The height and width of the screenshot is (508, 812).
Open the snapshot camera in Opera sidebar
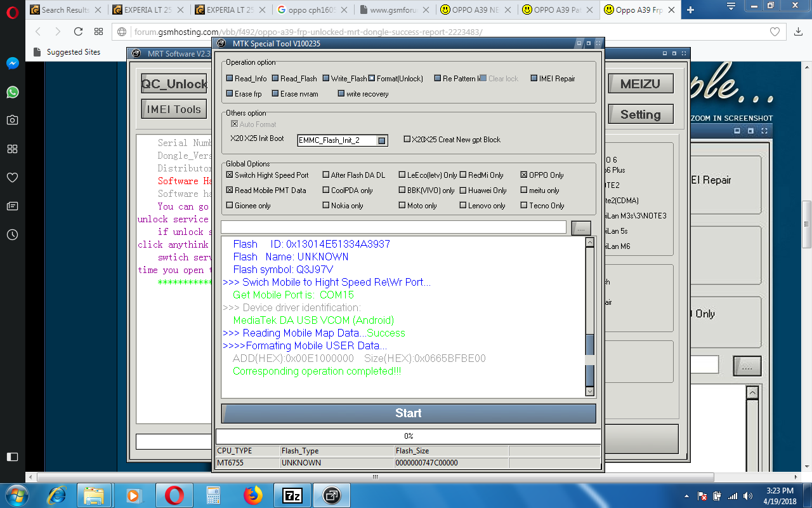click(13, 120)
